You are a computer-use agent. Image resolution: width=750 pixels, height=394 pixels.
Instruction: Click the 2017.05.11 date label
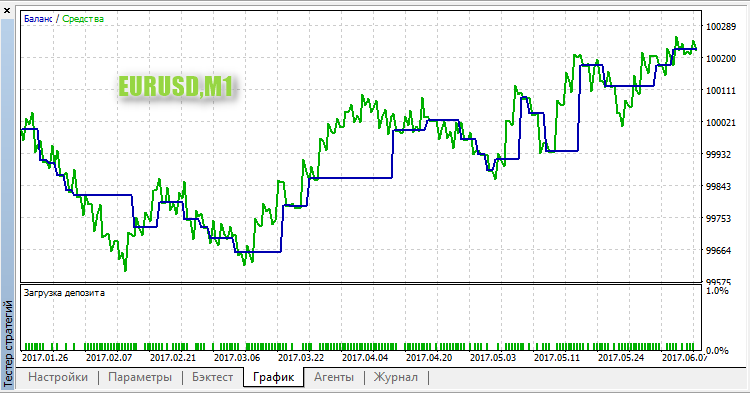coord(557,358)
